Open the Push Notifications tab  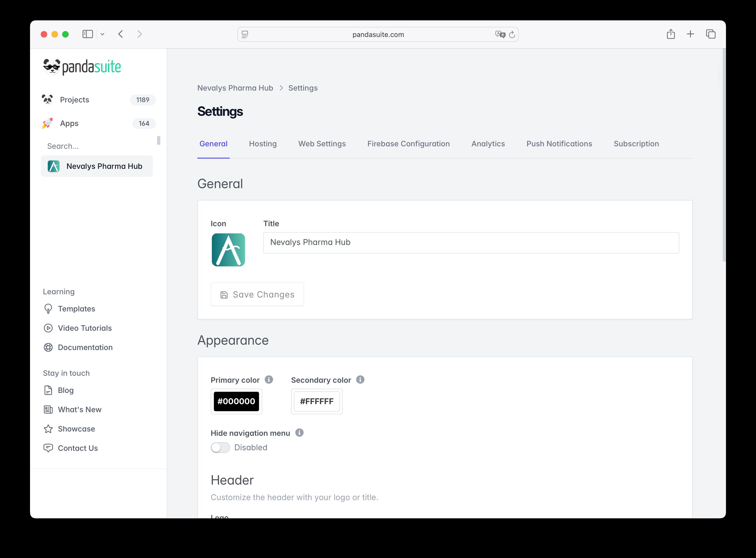[559, 144]
